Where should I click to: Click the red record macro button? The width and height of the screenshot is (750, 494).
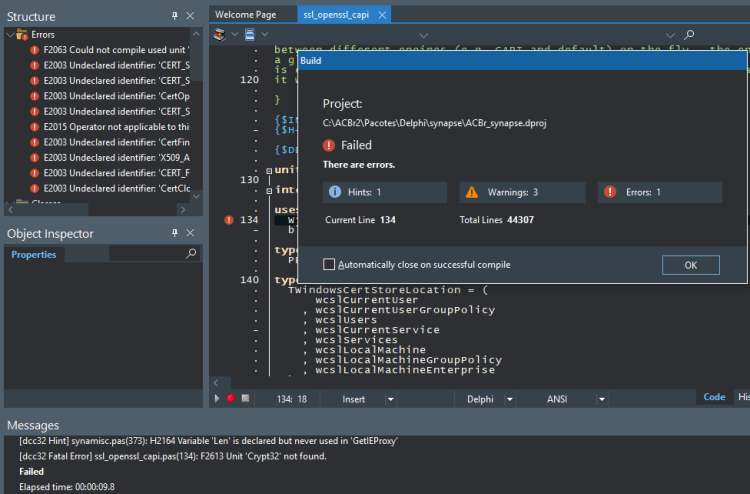[231, 398]
